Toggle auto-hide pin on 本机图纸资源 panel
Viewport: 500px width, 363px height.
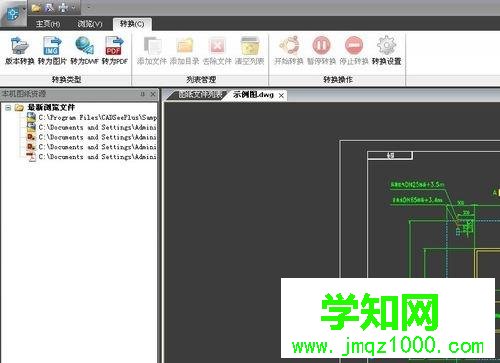[143, 94]
